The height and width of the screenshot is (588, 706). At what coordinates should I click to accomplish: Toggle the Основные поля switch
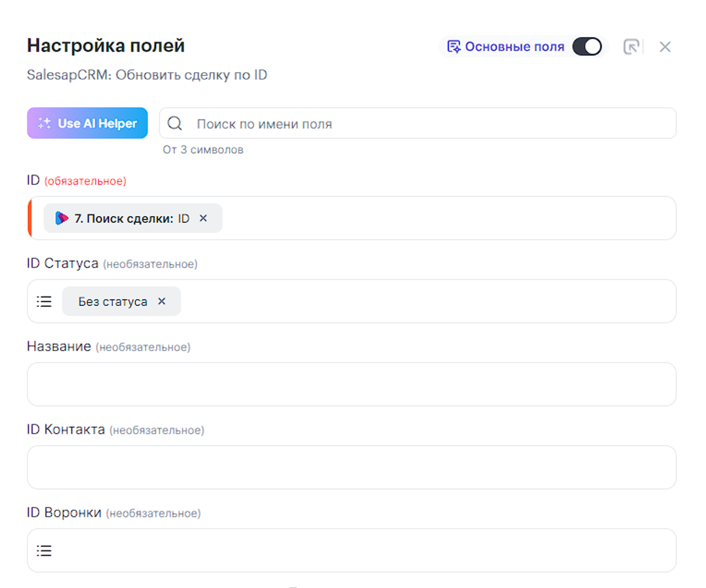(x=586, y=47)
